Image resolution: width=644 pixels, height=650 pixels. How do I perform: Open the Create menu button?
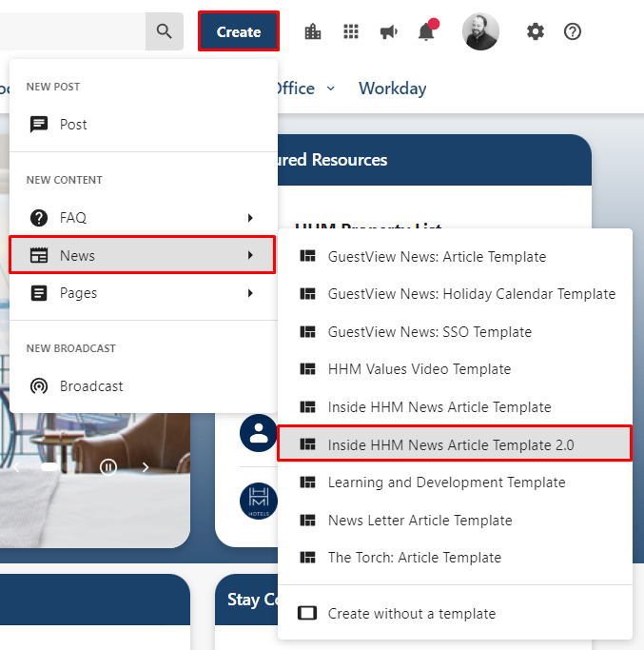coord(239,31)
